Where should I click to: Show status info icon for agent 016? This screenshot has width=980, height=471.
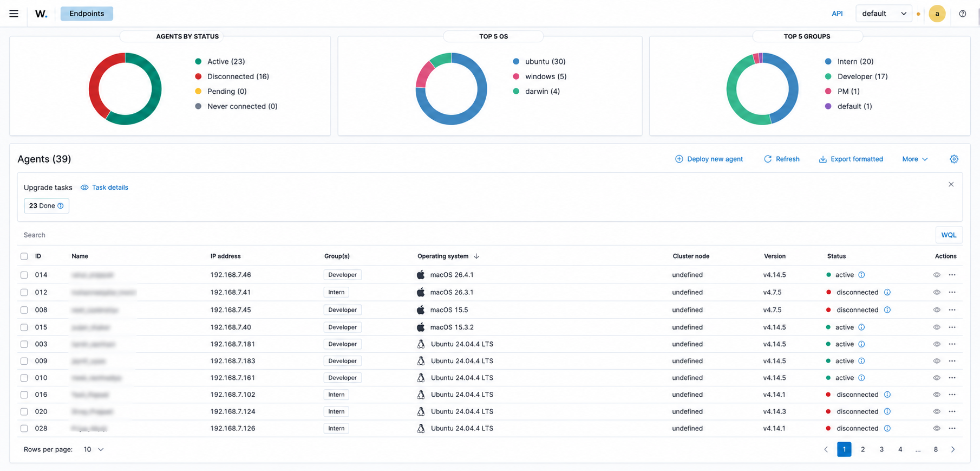pyautogui.click(x=887, y=395)
